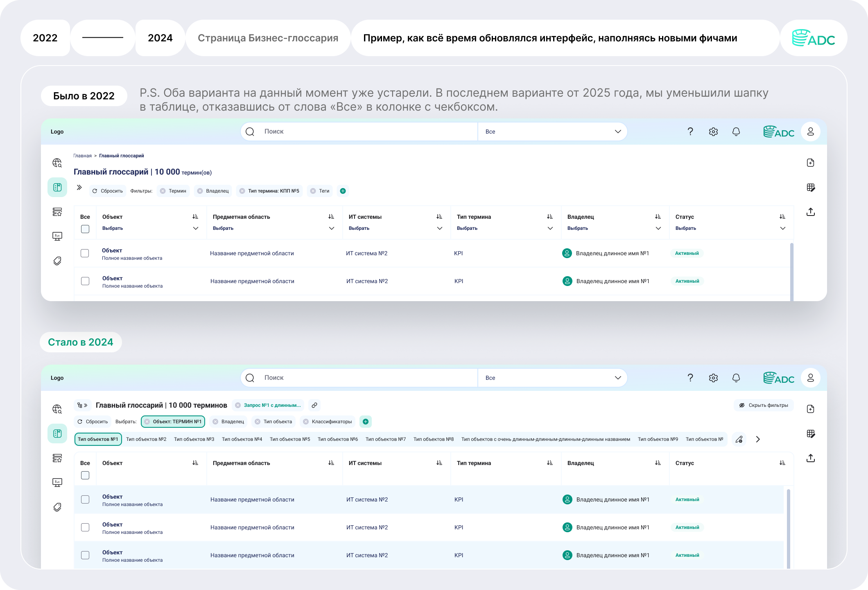Open Выбрать dropdown under Статус column
This screenshot has height=590, width=868.
730,228
